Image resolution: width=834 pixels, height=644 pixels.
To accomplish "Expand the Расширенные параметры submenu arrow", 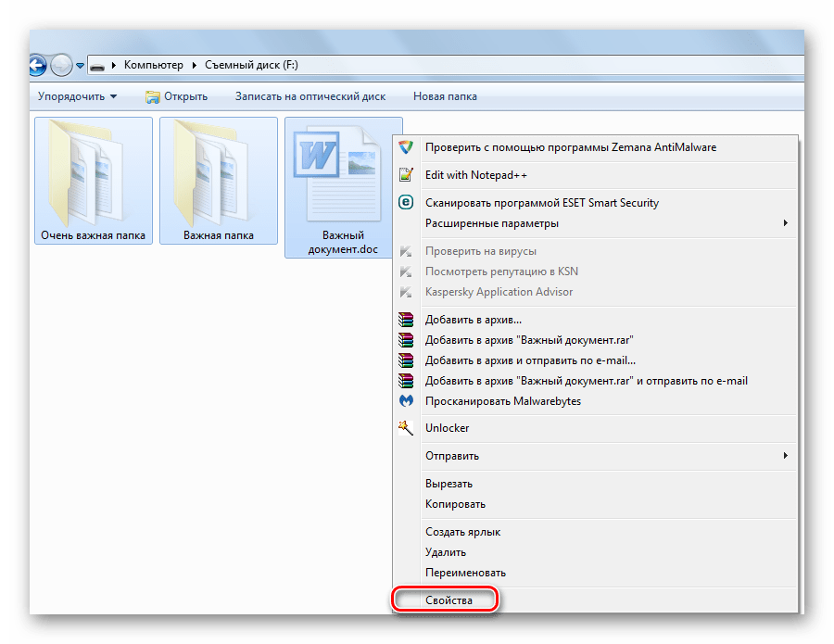I will [786, 222].
